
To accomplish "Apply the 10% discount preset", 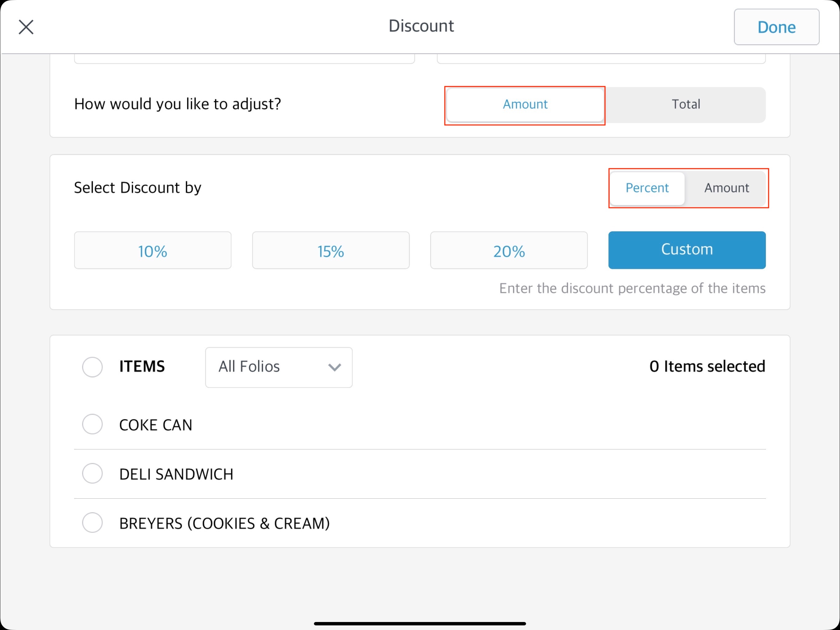I will click(153, 251).
